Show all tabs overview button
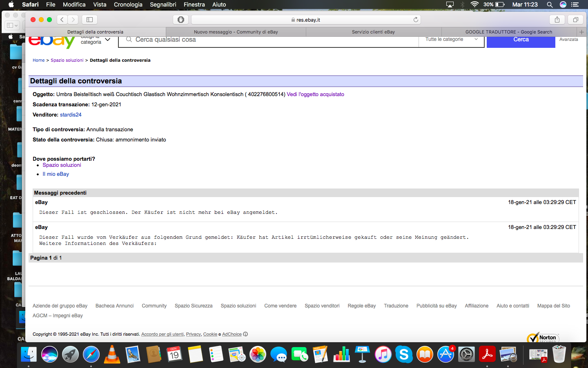 tap(575, 19)
